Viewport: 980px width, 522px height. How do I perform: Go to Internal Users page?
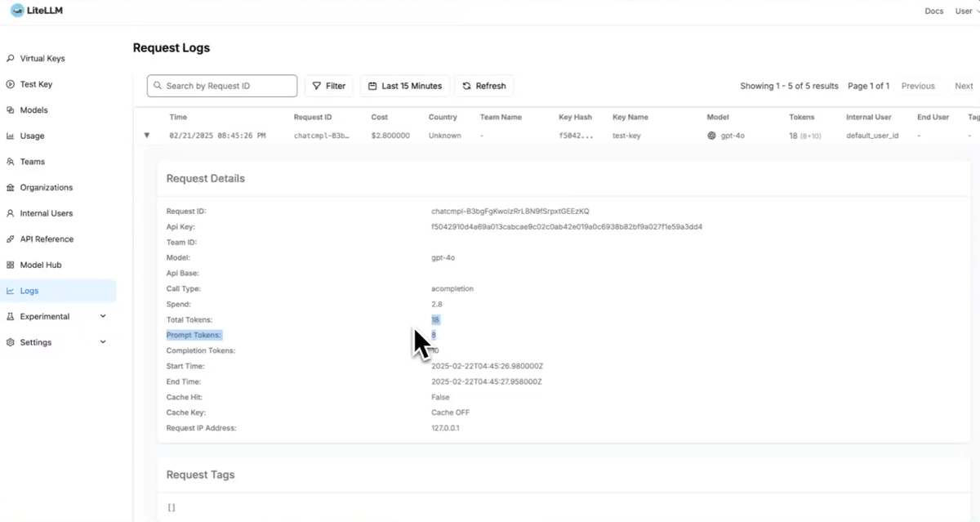[47, 213]
